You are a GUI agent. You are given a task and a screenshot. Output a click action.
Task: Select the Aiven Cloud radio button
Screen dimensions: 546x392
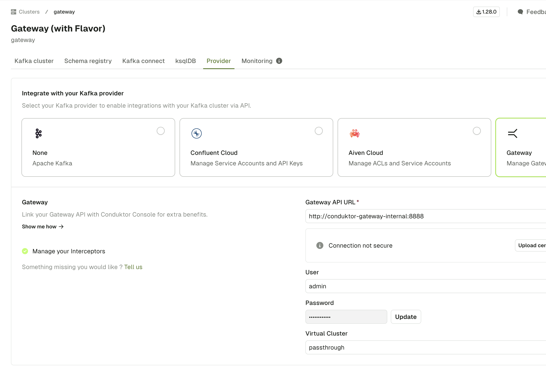[477, 131]
